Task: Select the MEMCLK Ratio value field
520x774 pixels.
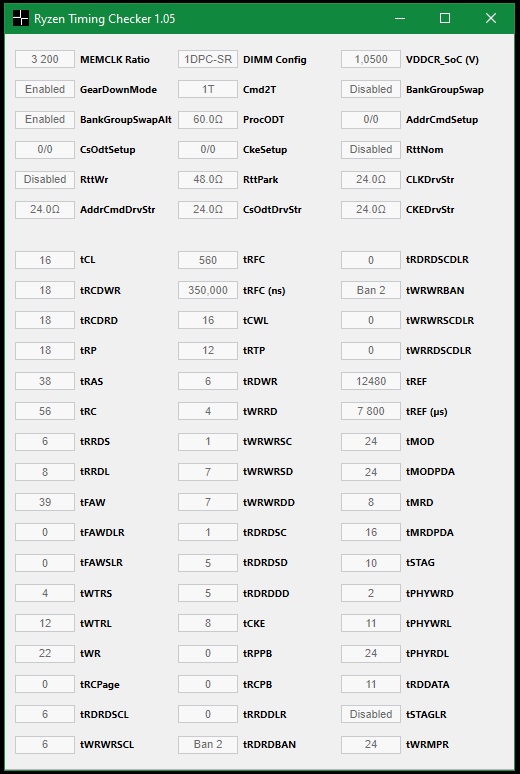Action: (45, 59)
